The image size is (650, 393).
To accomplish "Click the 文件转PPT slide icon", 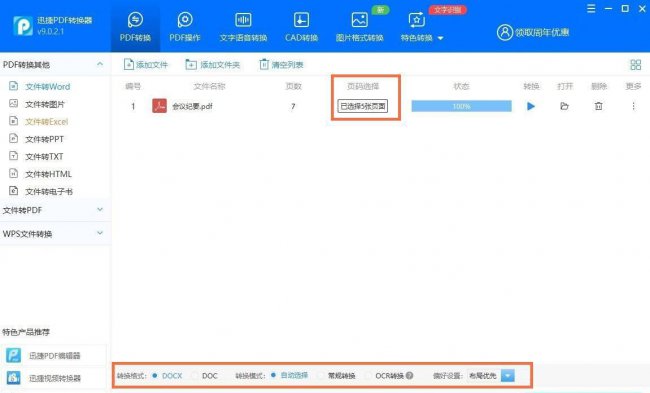I will pyautogui.click(x=14, y=138).
